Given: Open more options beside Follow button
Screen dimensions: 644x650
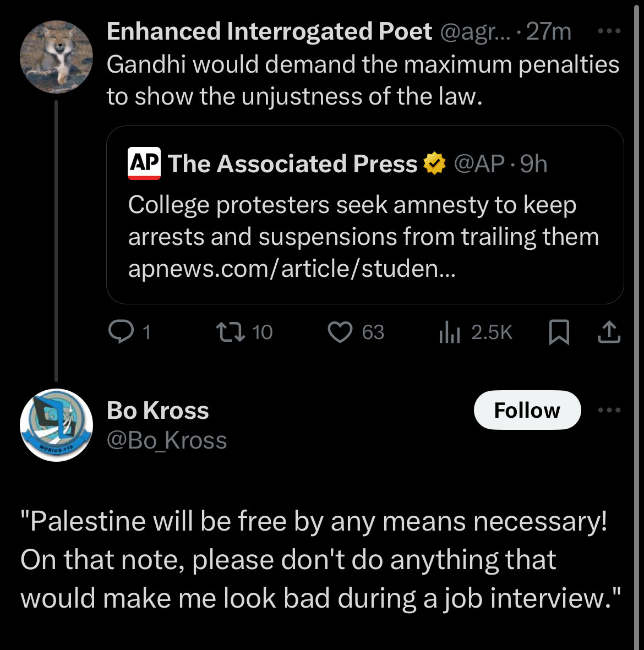Looking at the screenshot, I should [x=609, y=410].
